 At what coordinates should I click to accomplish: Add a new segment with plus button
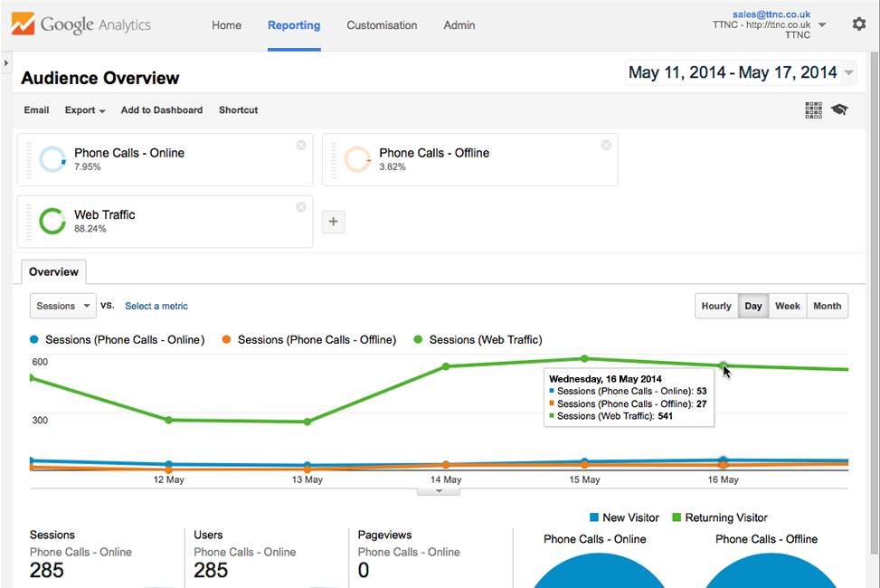[334, 222]
